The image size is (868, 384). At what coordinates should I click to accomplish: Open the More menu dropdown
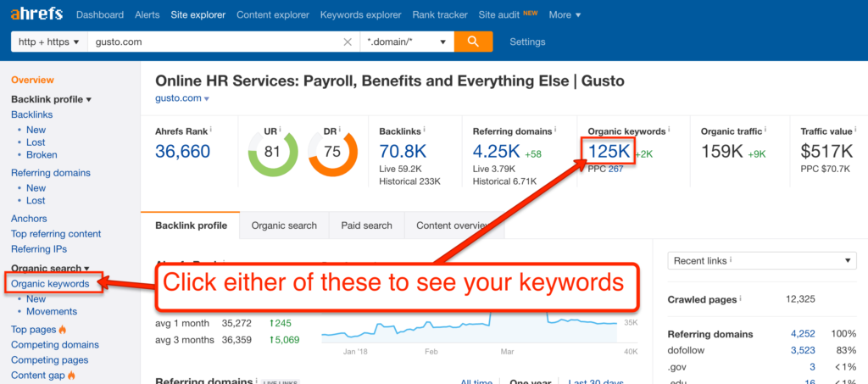pos(565,15)
